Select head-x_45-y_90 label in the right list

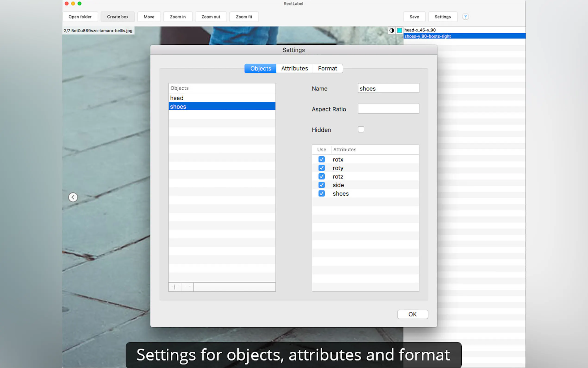420,30
